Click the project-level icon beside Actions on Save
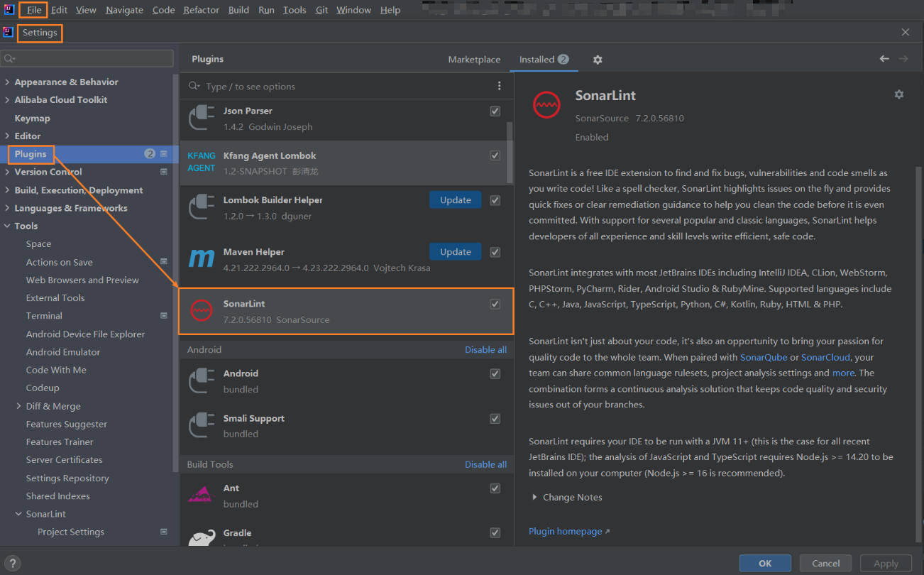 point(164,262)
